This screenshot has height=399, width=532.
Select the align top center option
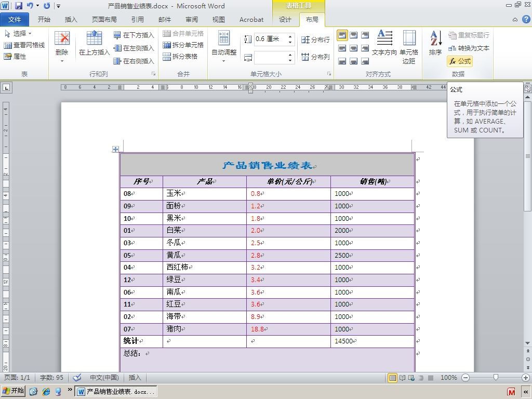353,35
